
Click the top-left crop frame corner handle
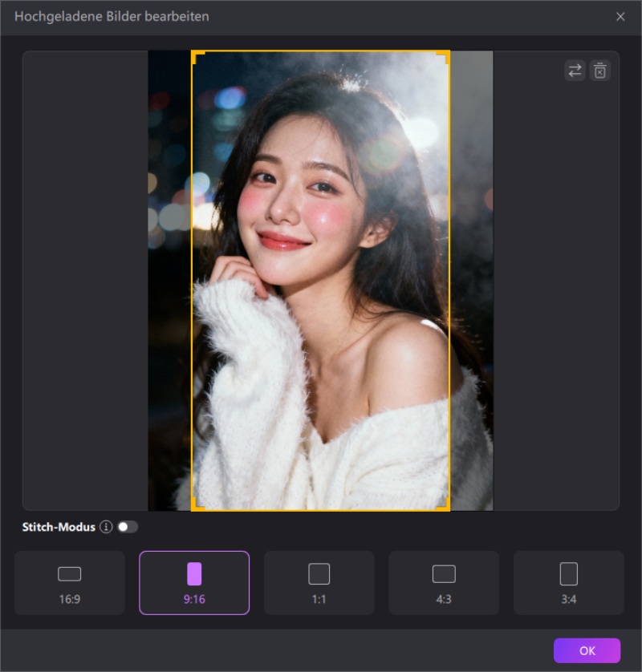pos(194,54)
